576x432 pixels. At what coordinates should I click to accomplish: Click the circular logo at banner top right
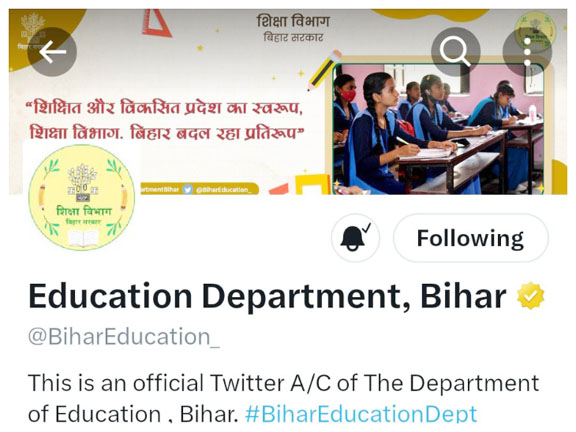535,32
